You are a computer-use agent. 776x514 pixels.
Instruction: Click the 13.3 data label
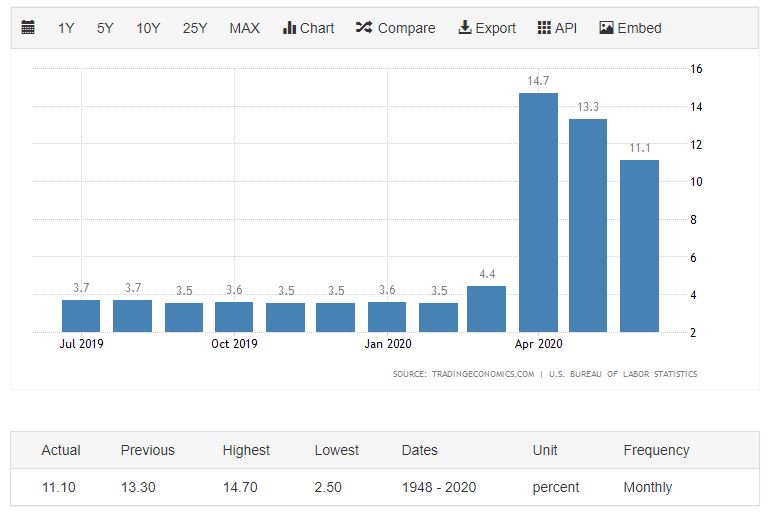pyautogui.click(x=588, y=107)
